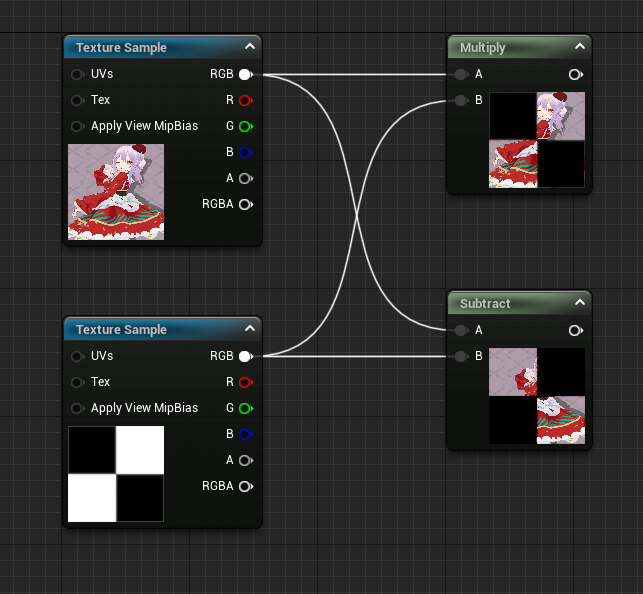Image resolution: width=643 pixels, height=594 pixels.
Task: Click alpha A output pin on bottom Texture Sample
Action: 246,460
